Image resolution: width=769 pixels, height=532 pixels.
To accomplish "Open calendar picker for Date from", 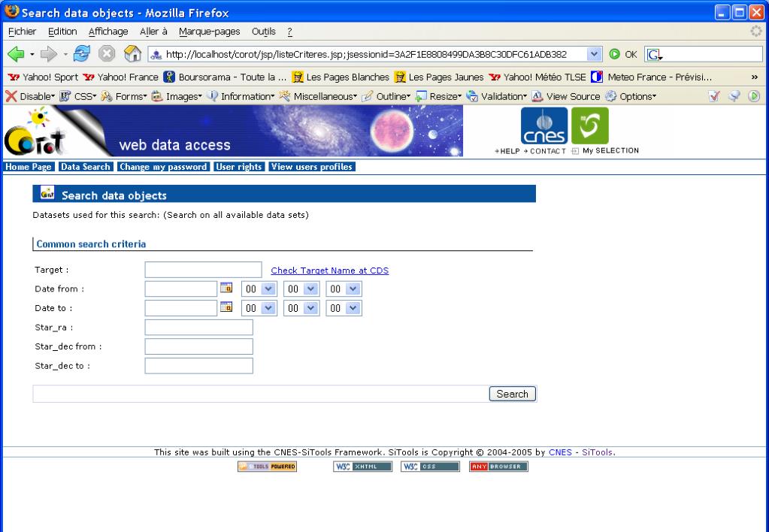I will click(226, 288).
